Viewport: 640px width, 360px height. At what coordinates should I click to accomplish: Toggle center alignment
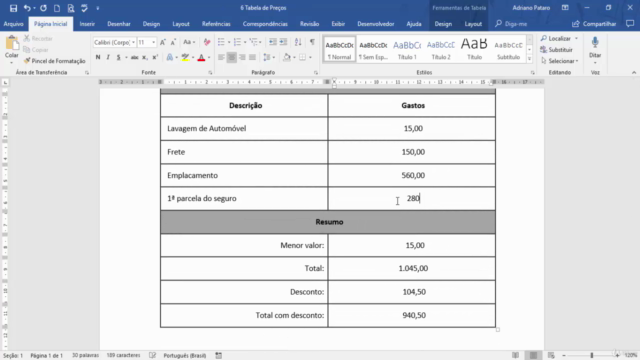pyautogui.click(x=231, y=57)
